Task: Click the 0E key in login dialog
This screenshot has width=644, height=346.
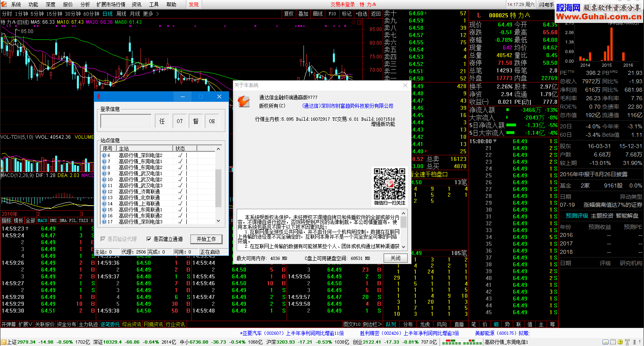Action: [212, 121]
